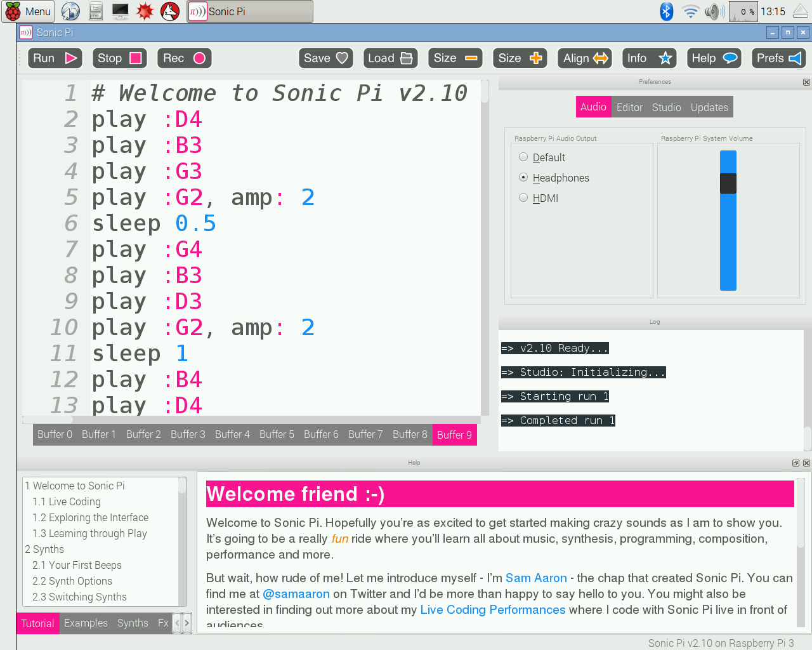Select the Headphones audio output

(x=554, y=178)
